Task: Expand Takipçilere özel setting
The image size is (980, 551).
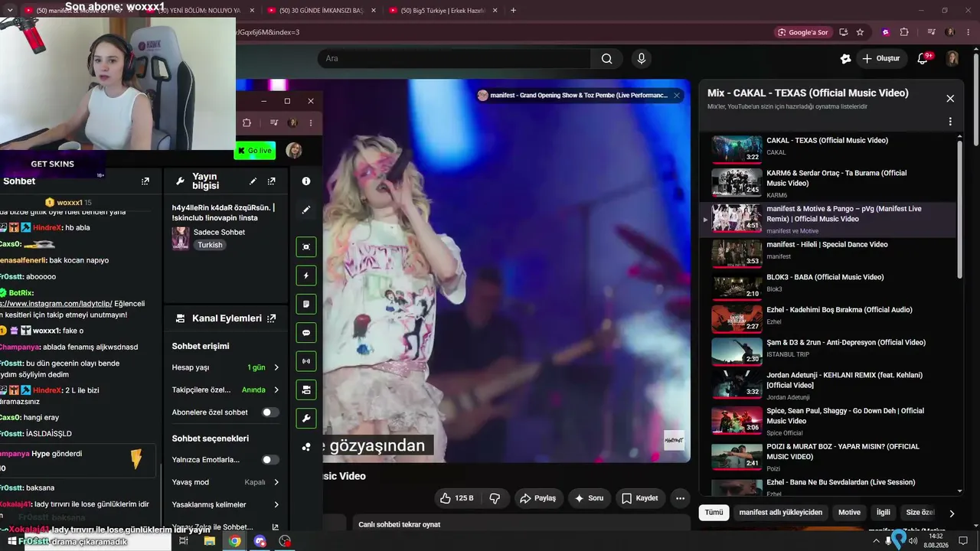Action: (x=226, y=390)
